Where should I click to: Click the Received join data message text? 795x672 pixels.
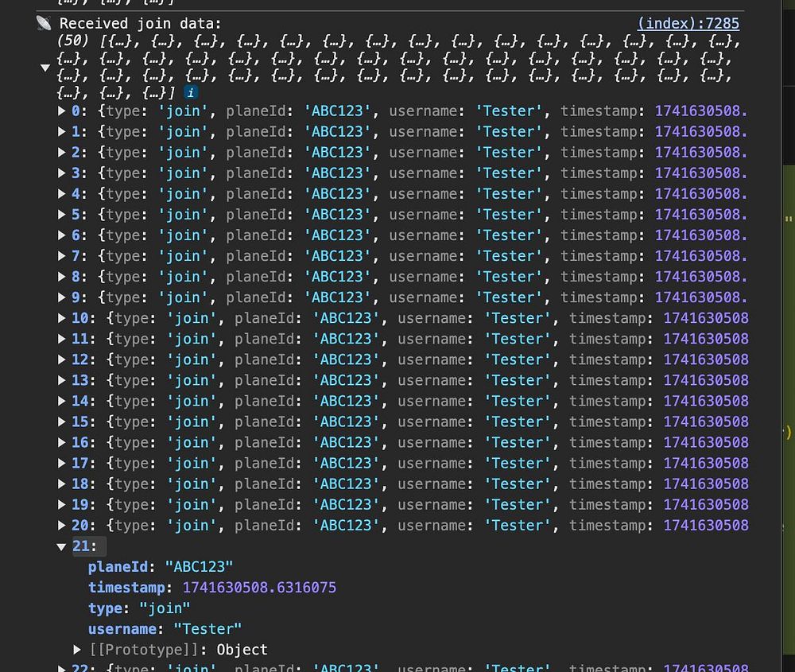[x=141, y=23]
